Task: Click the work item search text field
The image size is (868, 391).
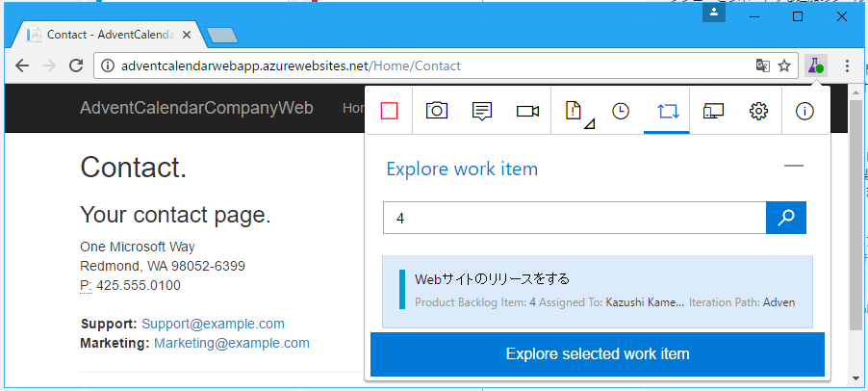Action: point(574,218)
